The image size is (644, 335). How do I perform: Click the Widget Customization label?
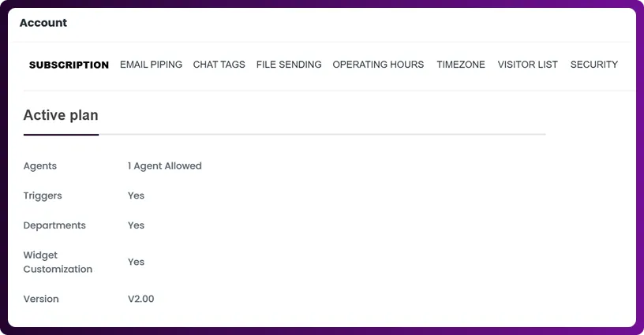tap(58, 262)
